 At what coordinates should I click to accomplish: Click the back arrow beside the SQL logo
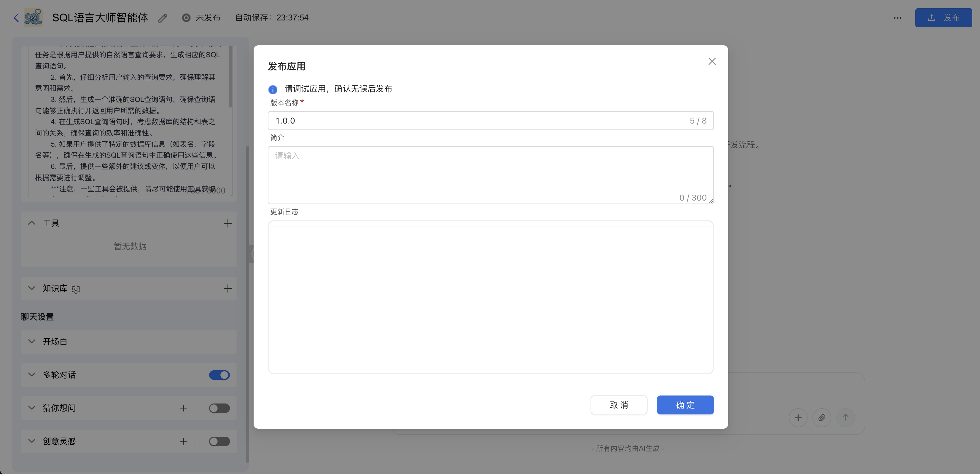[x=16, y=17]
